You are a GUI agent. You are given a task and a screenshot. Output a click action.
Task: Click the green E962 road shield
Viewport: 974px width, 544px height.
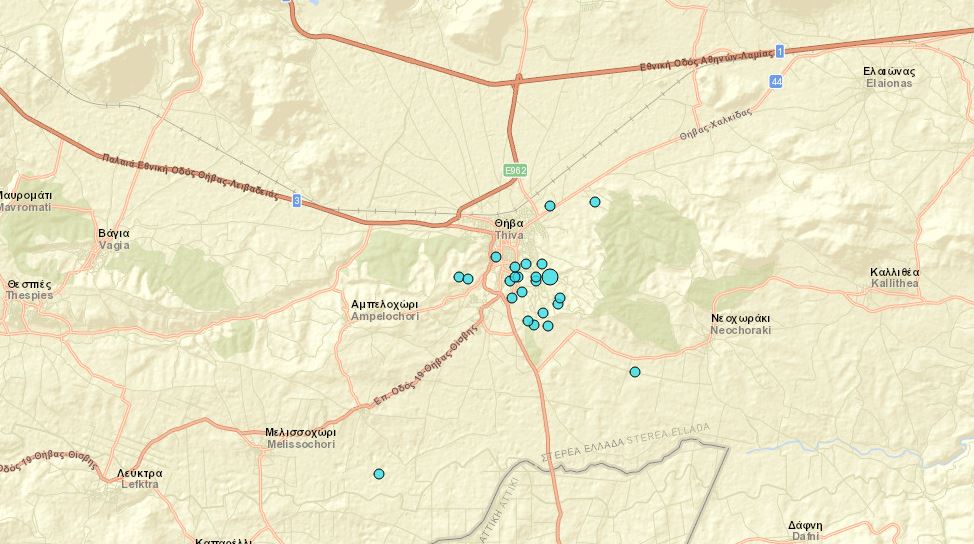(515, 172)
